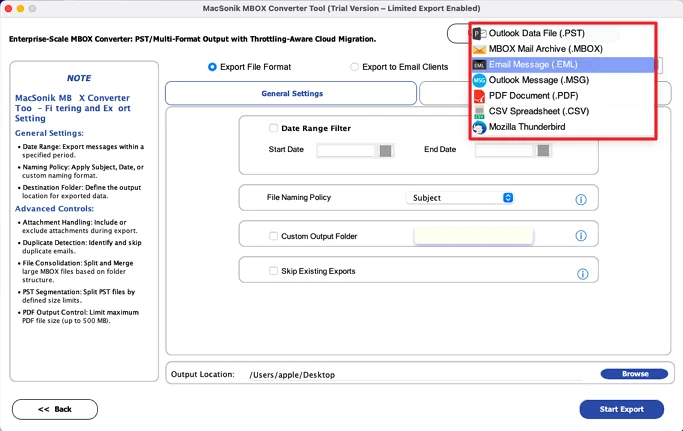The image size is (683, 431).
Task: Click the Outlook Message MSG icon
Action: 479,80
